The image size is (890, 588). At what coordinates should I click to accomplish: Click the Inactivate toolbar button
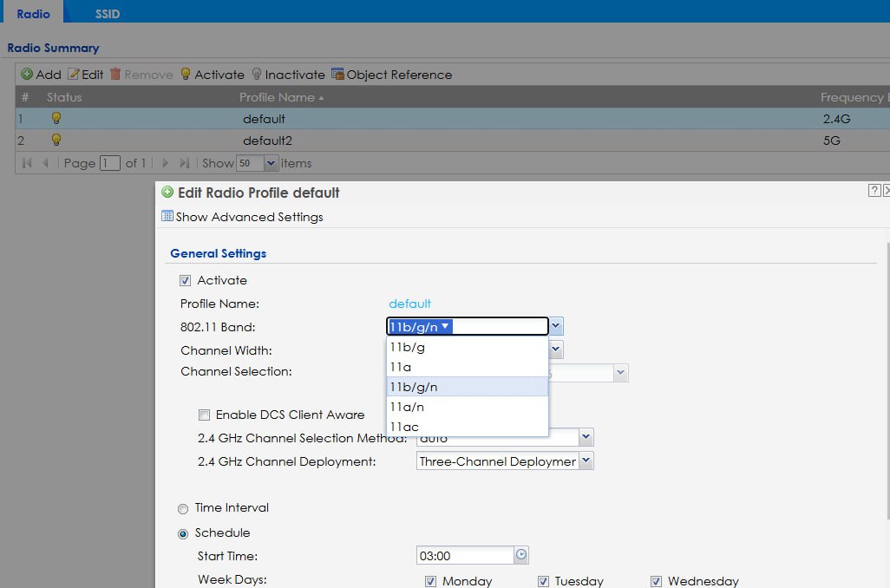pos(288,75)
